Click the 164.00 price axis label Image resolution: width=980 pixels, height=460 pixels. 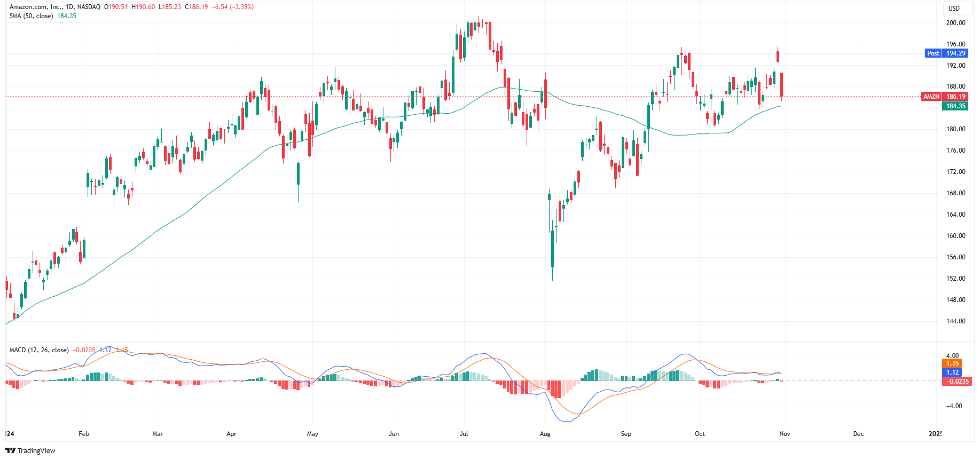click(955, 215)
